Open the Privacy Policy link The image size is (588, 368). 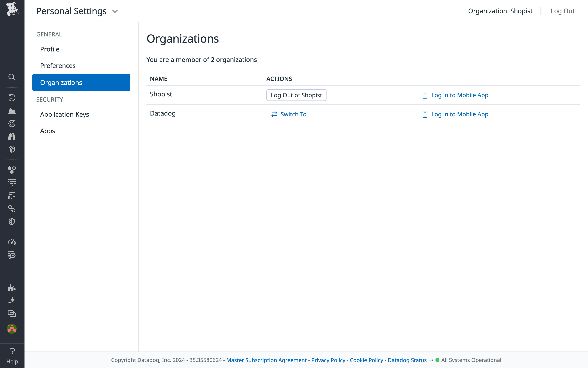click(x=328, y=360)
